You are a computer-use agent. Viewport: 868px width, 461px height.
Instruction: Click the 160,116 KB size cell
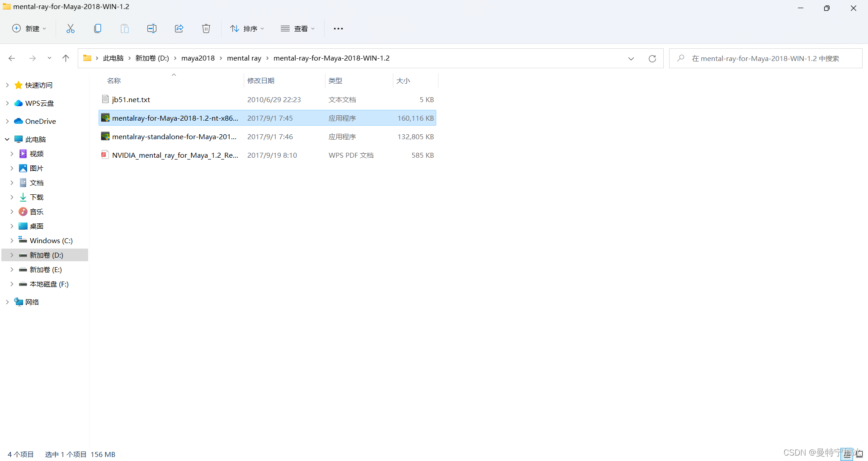tap(415, 118)
